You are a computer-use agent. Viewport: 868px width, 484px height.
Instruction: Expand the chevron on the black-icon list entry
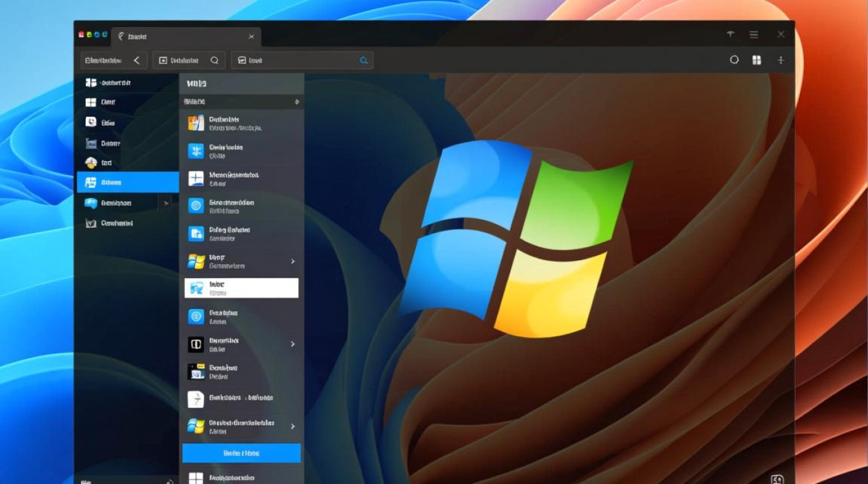(293, 344)
